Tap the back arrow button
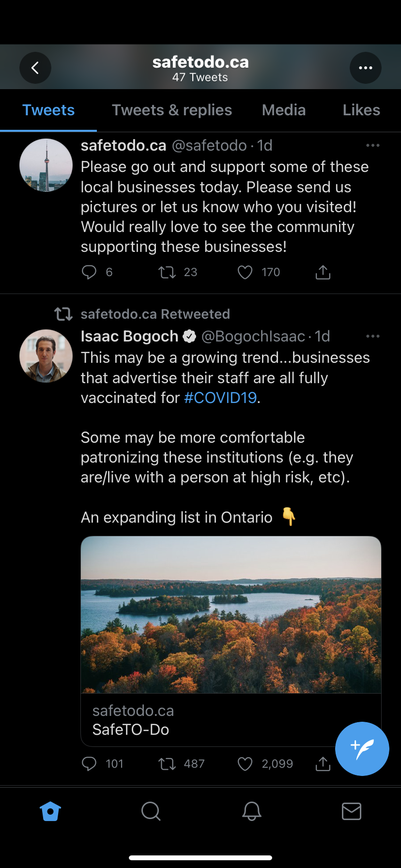The width and height of the screenshot is (401, 868). (x=35, y=68)
